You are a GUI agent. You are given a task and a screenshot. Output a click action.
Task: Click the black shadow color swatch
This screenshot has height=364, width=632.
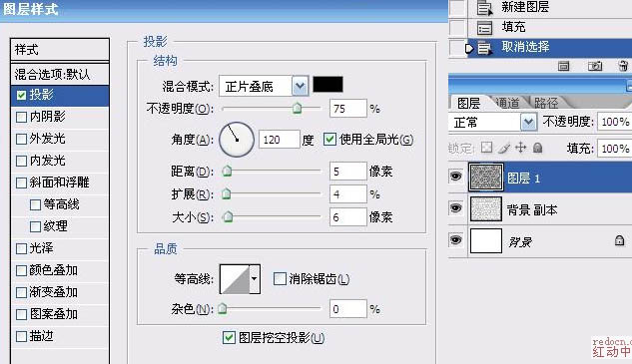[328, 85]
